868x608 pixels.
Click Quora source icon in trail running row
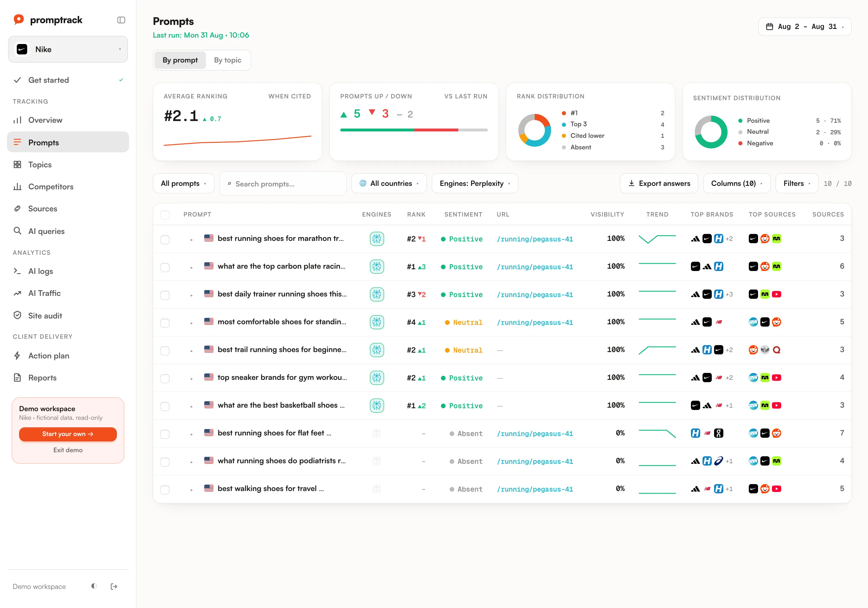[x=777, y=350]
